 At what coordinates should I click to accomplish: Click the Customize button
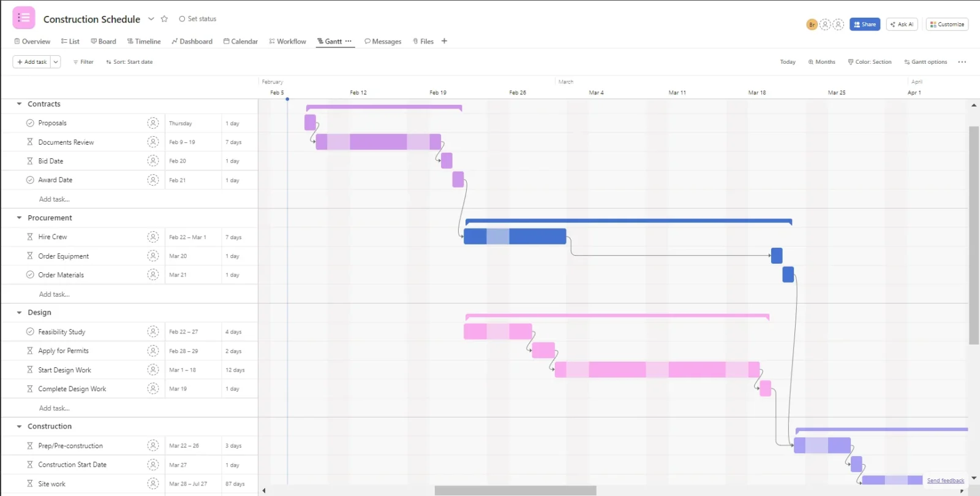947,25
